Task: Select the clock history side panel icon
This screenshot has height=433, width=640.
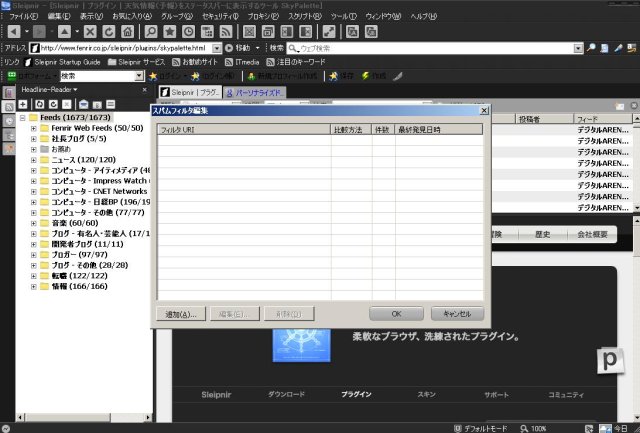Action: [x=9, y=121]
